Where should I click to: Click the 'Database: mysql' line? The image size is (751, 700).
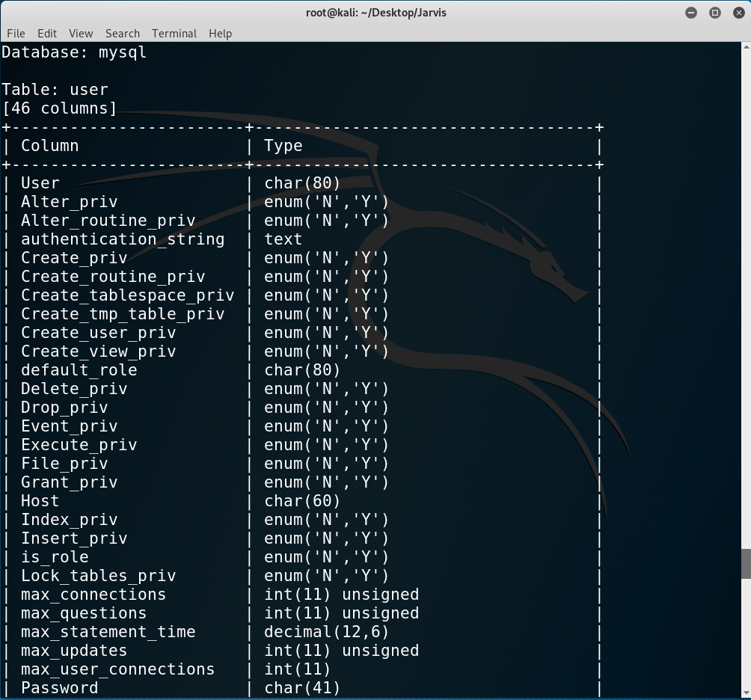click(x=74, y=52)
